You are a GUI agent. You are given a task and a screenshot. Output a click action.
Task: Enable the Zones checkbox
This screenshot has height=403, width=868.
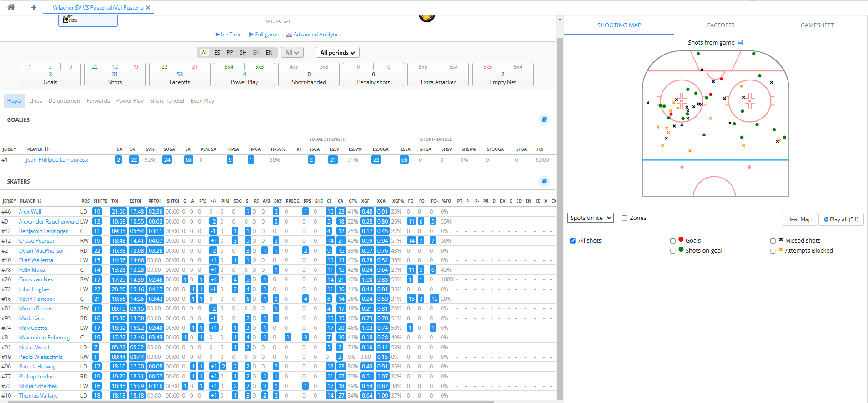pos(624,218)
